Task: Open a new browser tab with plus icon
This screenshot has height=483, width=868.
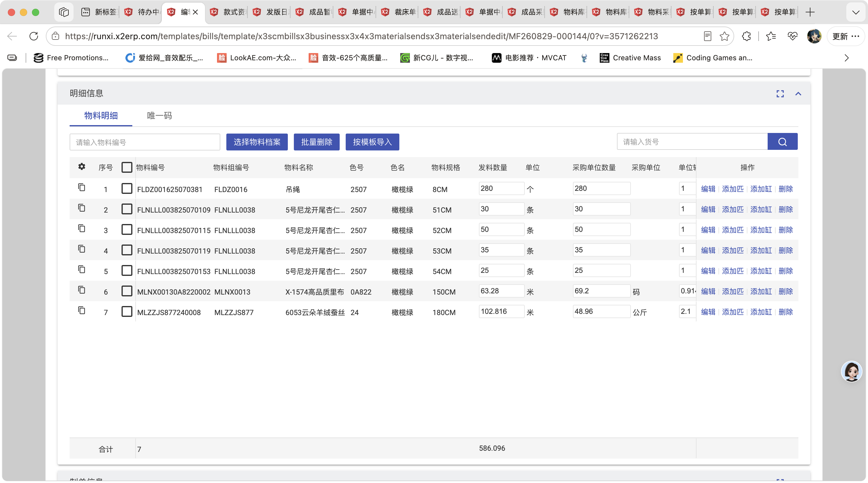Action: pos(810,12)
